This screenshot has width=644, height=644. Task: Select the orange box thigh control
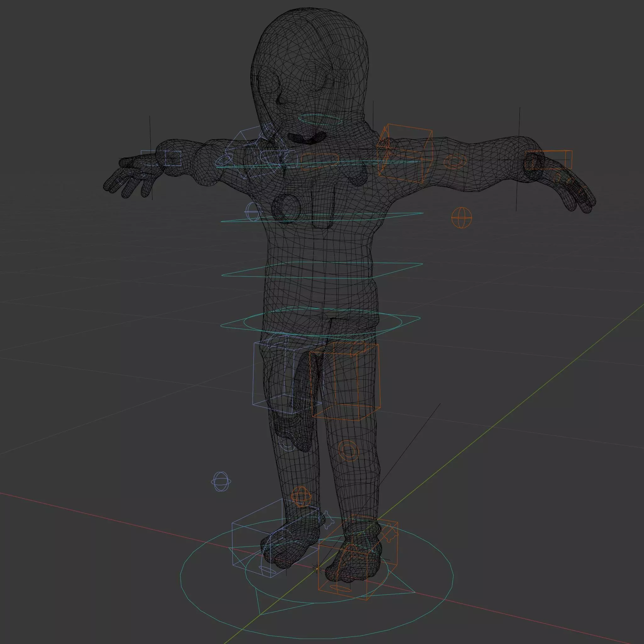[345, 382]
